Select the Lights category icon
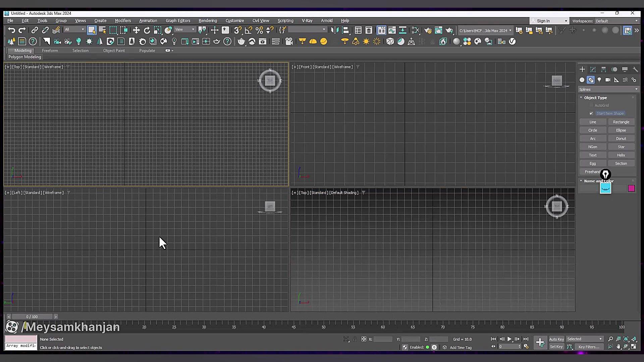Screen dimensions: 644x362 (599, 80)
